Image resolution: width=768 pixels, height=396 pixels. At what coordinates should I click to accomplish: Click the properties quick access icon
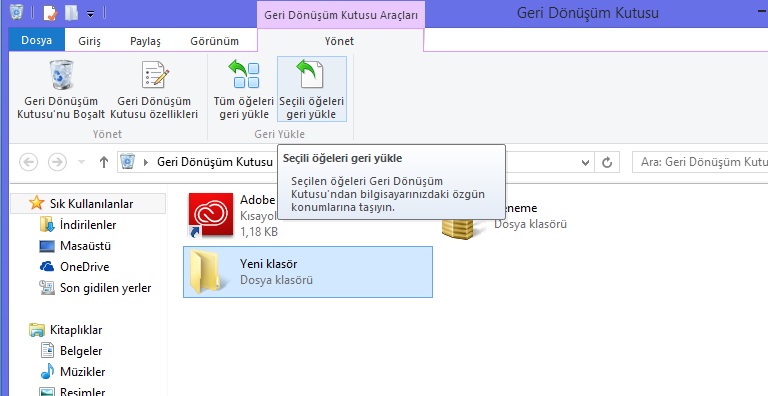pyautogui.click(x=50, y=13)
